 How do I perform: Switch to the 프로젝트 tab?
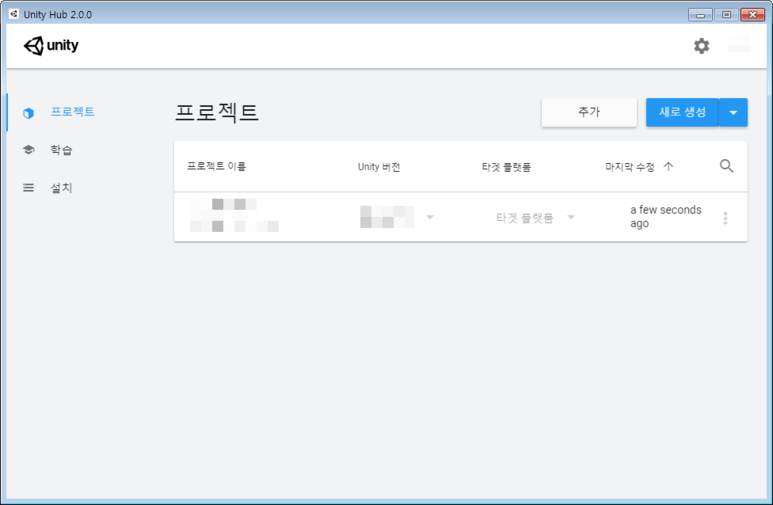pos(72,112)
